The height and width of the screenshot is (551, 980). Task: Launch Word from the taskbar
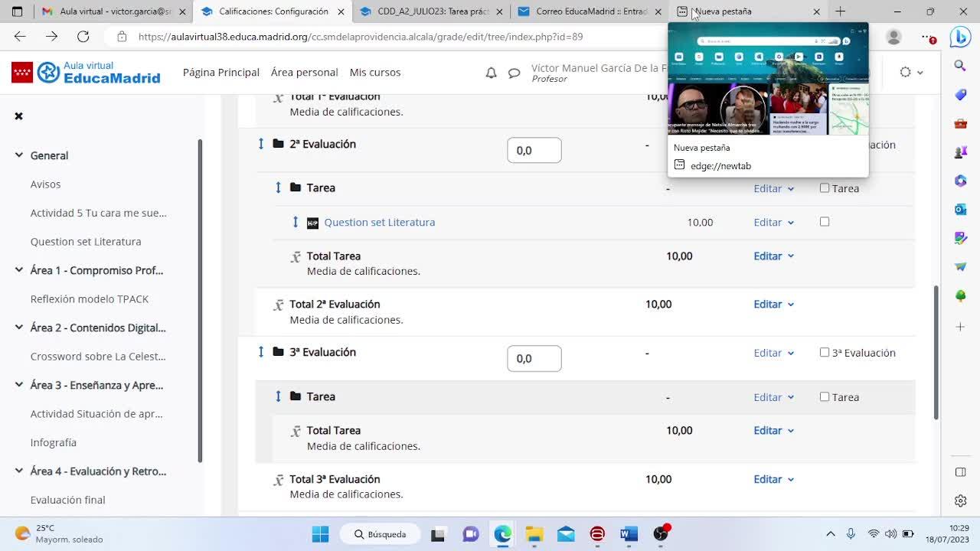pyautogui.click(x=629, y=534)
